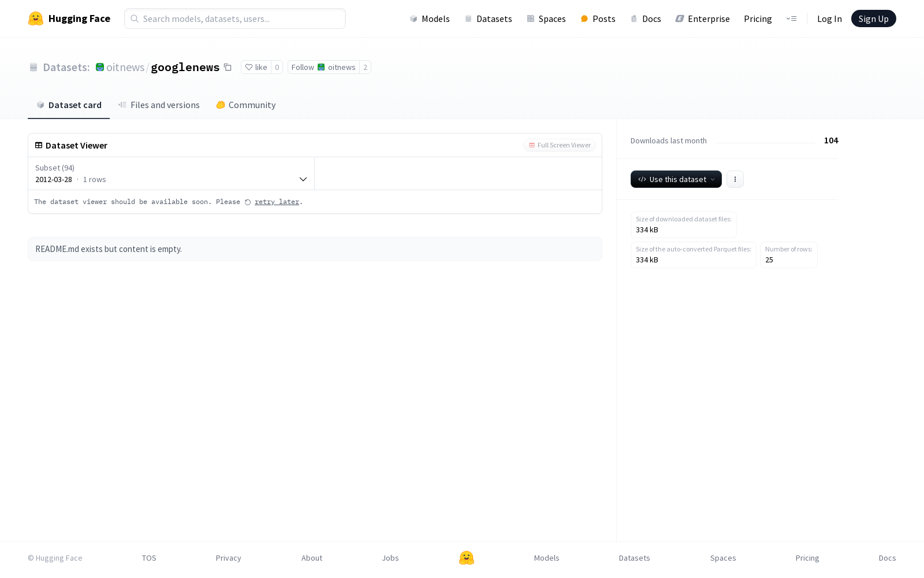Open the Full Screen Viewer

point(560,145)
